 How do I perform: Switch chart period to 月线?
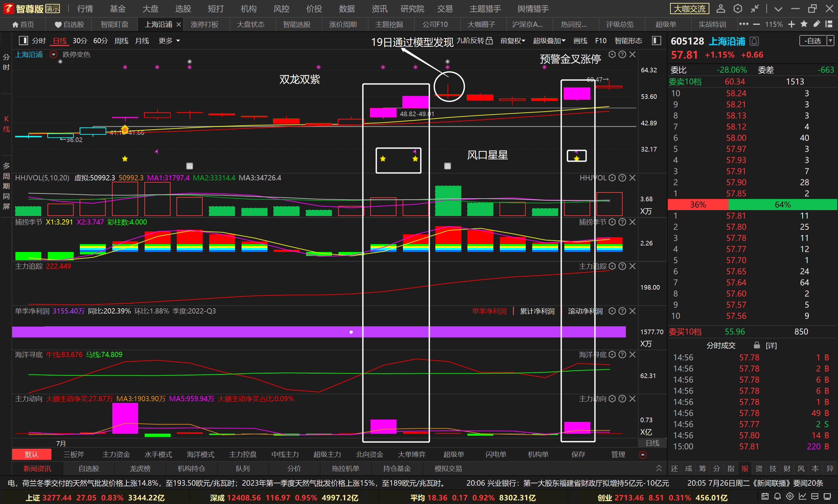coord(142,41)
